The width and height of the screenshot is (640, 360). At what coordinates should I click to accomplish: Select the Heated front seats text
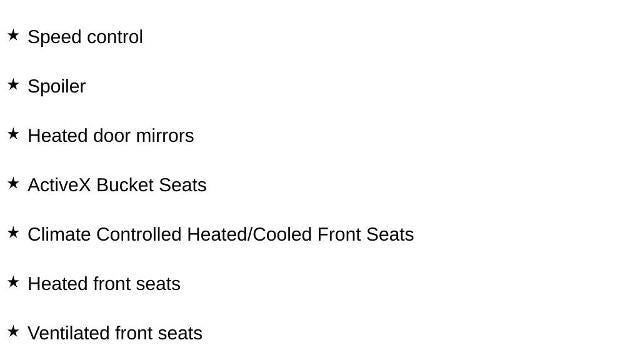(104, 284)
